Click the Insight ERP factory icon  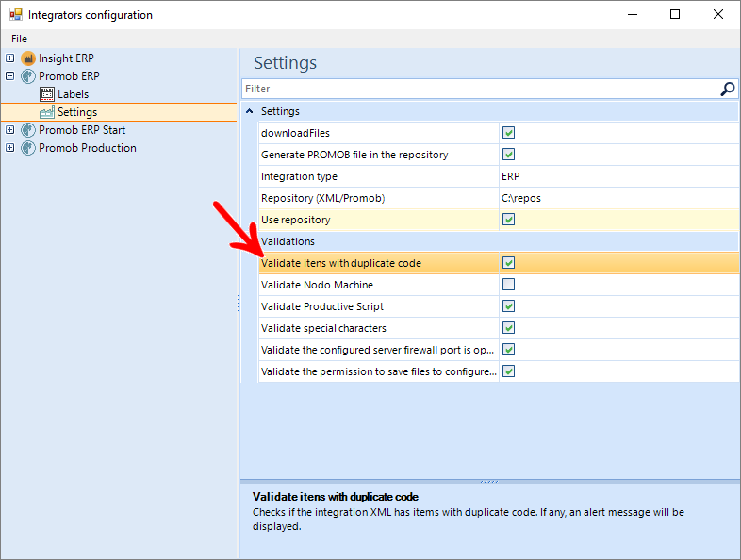click(x=28, y=58)
